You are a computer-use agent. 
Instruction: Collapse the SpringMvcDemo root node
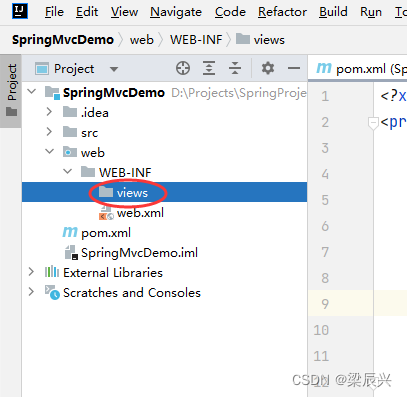[32, 91]
